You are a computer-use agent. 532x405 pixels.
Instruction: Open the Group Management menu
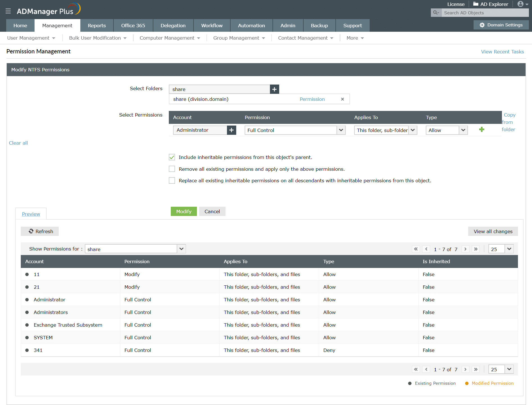[x=239, y=38]
